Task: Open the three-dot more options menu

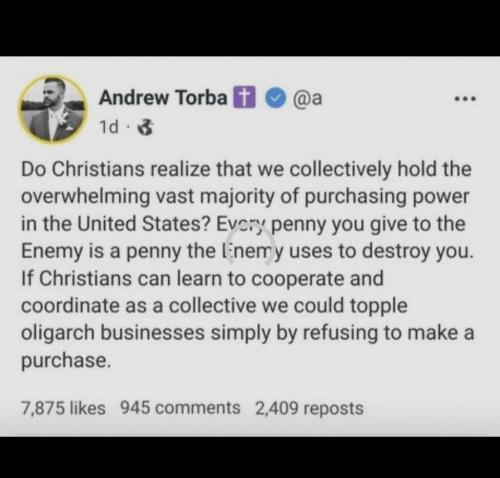Action: [x=466, y=99]
